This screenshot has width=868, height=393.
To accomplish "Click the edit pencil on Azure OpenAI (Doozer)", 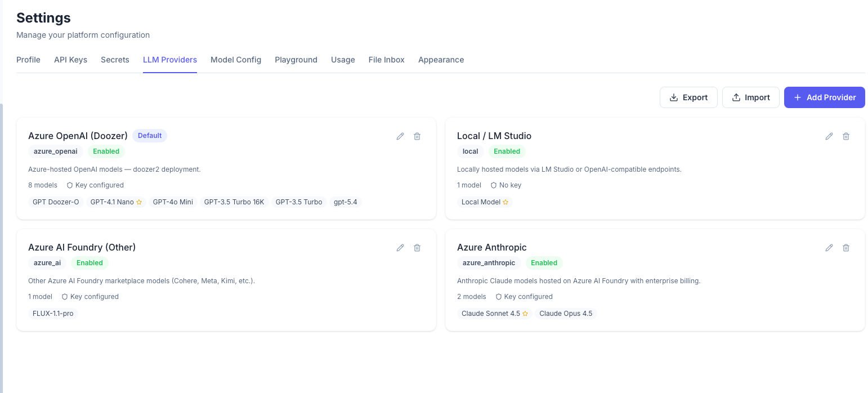I will coord(400,136).
